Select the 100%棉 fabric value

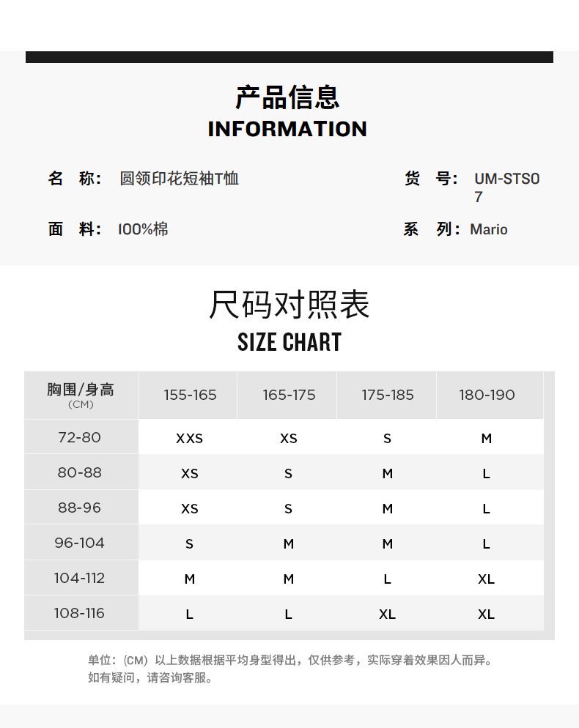click(143, 229)
